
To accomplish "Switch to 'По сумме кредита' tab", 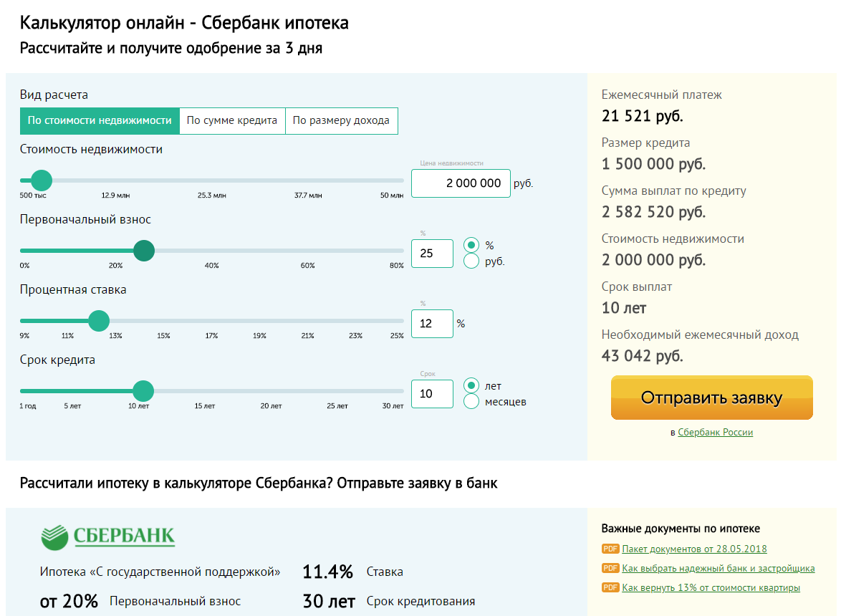I will click(232, 120).
